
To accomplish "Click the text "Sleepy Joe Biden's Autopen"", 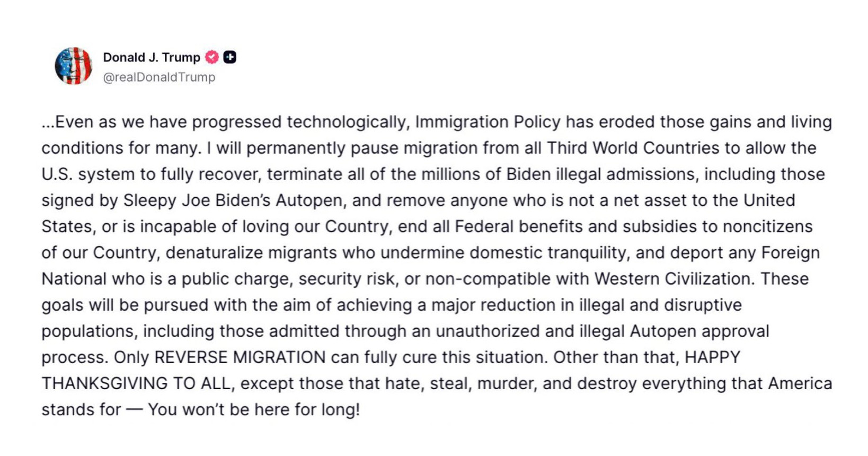I will 233,200.
